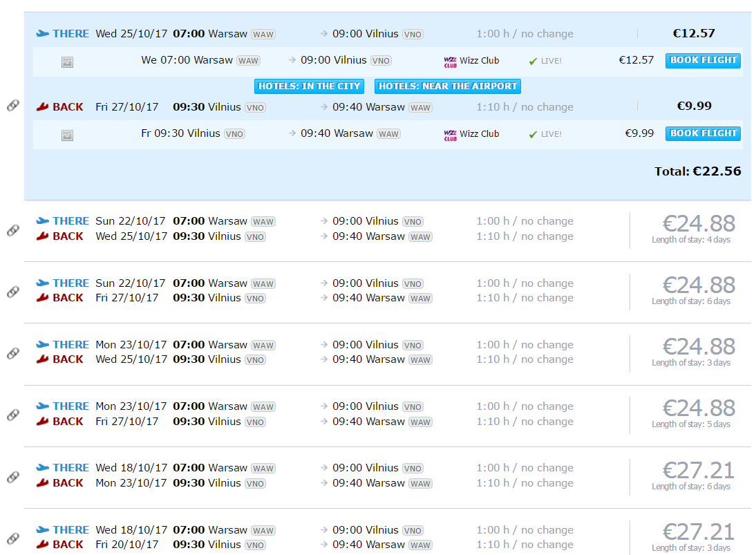Viewport: 756px width, 555px height.
Task: Select the €24.88 price with 4 days stay
Action: pyautogui.click(x=699, y=224)
